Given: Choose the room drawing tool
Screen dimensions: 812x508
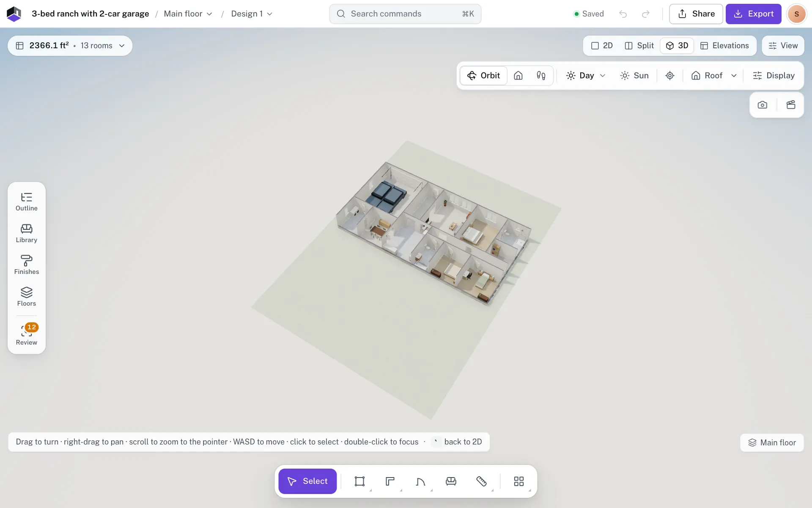Looking at the screenshot, I should (359, 481).
